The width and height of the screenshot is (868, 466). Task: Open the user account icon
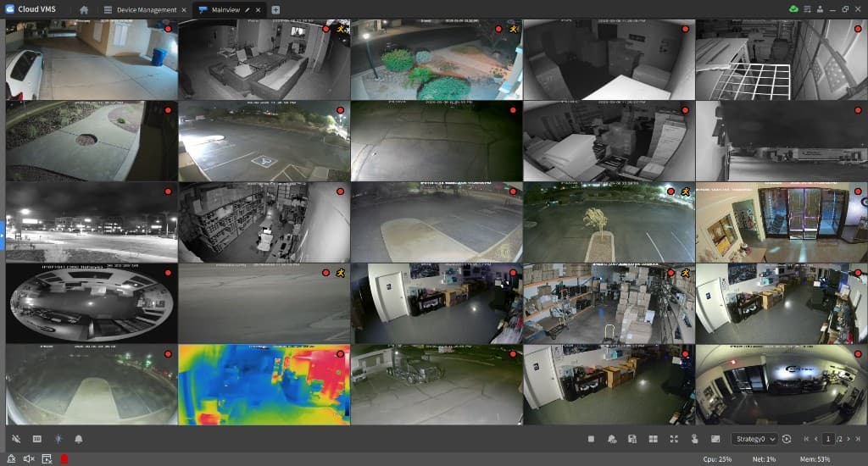(x=820, y=8)
